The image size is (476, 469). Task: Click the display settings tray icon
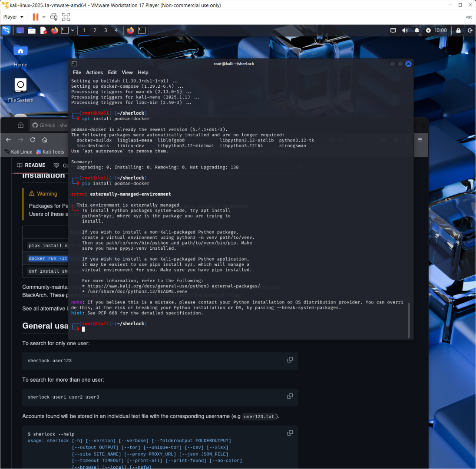point(393,30)
